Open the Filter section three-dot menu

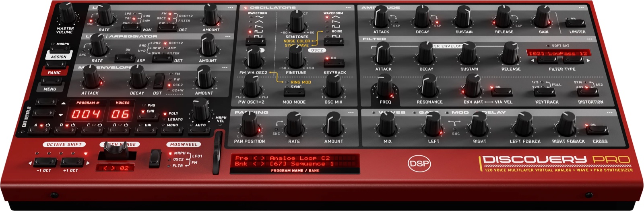click(590, 39)
